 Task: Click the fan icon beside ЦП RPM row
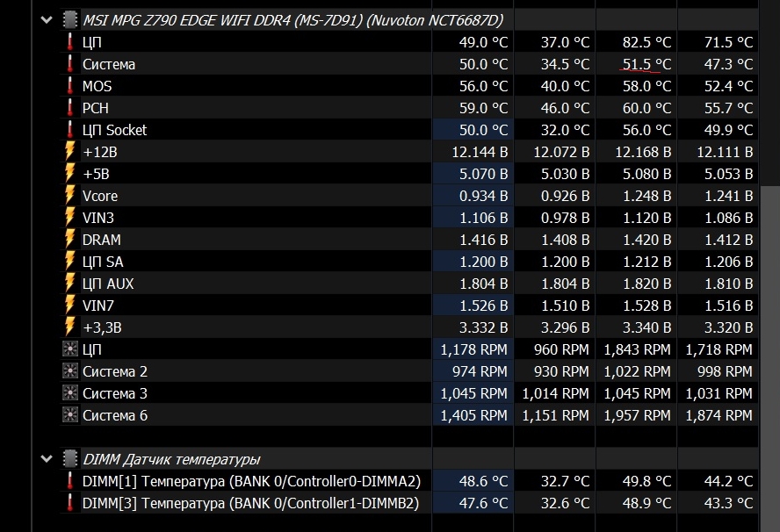(70, 349)
